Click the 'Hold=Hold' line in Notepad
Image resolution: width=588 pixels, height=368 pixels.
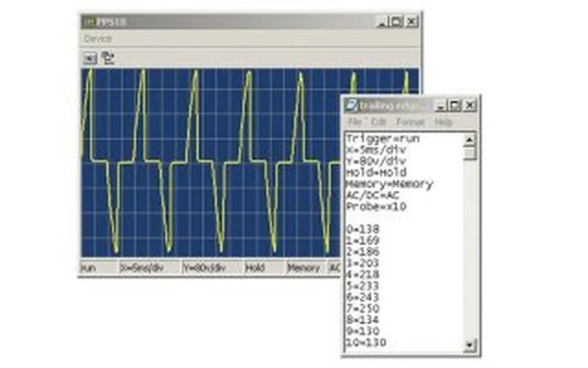376,172
